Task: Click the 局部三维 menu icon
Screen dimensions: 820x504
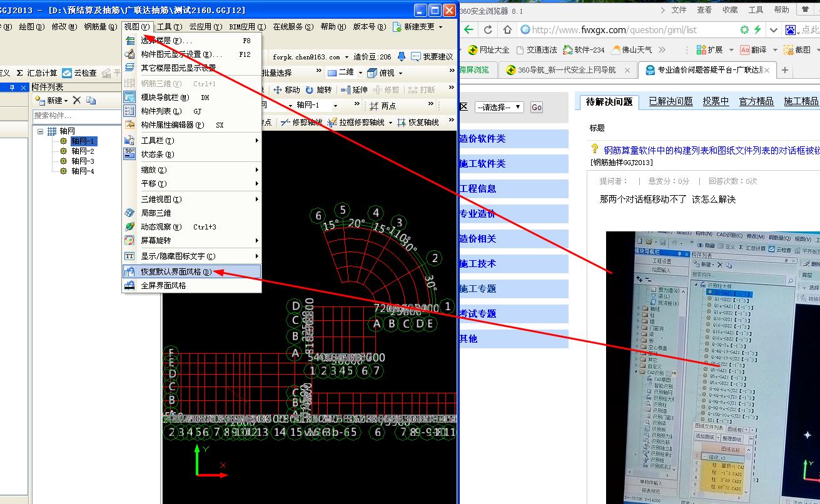Action: click(x=129, y=213)
